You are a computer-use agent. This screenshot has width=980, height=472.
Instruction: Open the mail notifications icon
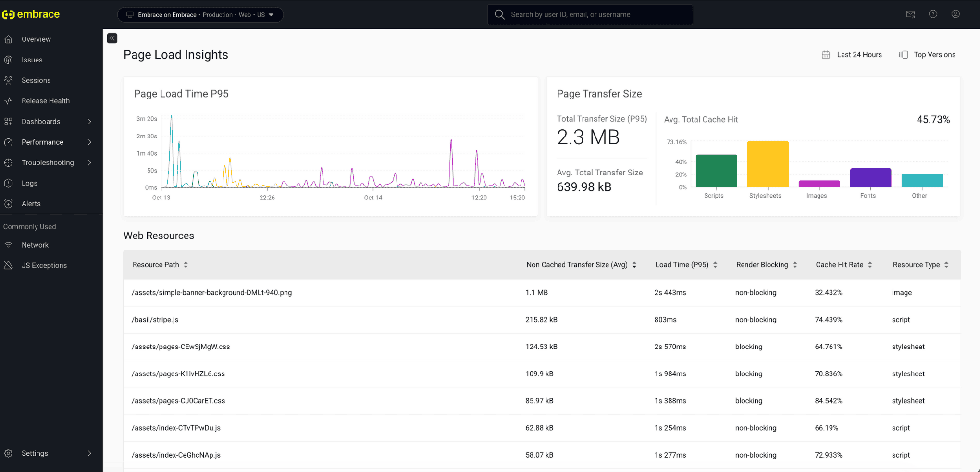(x=910, y=14)
